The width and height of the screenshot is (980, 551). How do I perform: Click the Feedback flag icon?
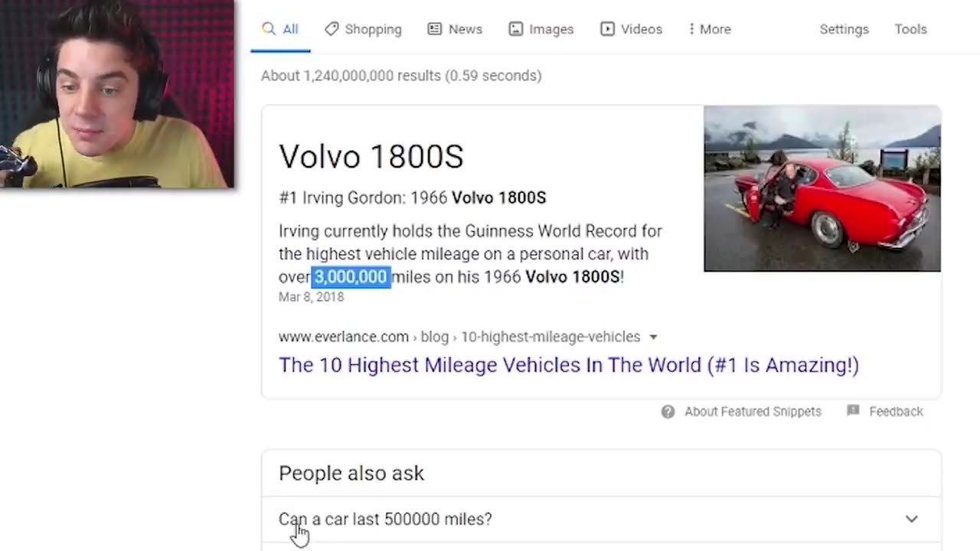[853, 411]
